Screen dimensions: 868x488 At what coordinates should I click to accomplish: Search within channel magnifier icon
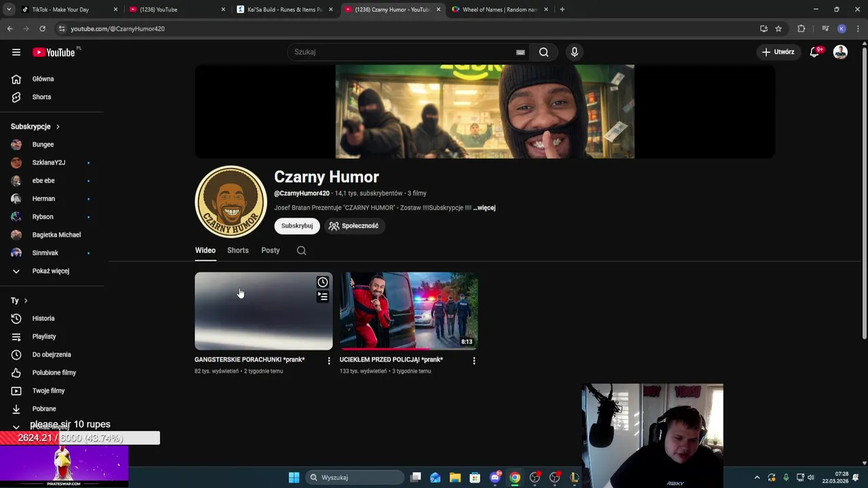point(302,251)
